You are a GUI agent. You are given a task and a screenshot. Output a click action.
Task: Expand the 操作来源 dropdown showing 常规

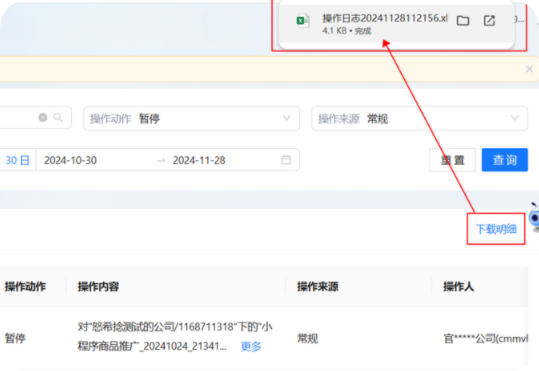(419, 118)
